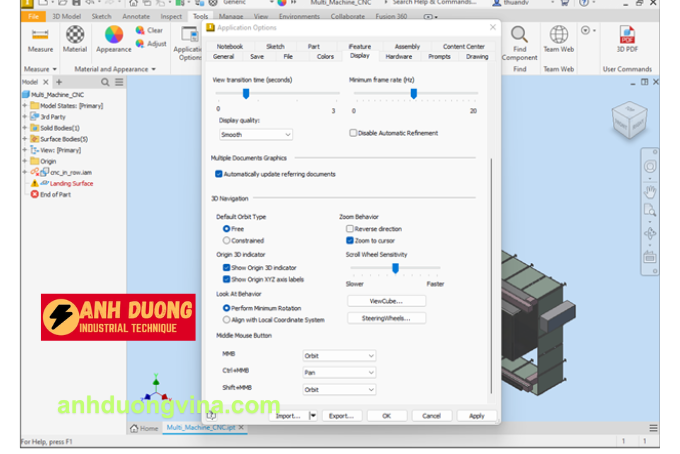Expand the Solid Bodies(1) tree node
The height and width of the screenshot is (454, 680).
[24, 128]
